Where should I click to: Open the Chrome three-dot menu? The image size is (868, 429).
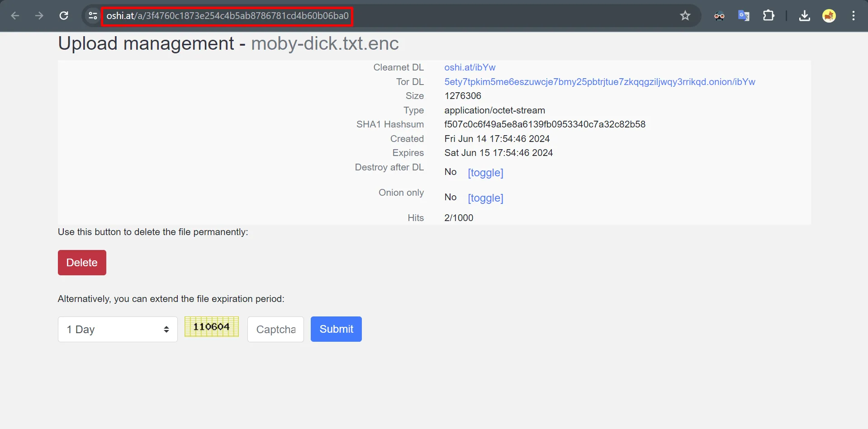853,16
